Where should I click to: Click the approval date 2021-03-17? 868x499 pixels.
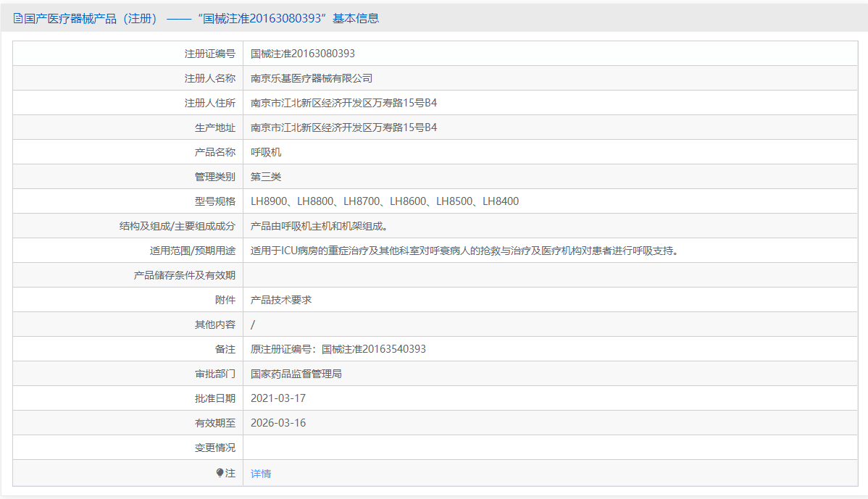click(278, 398)
